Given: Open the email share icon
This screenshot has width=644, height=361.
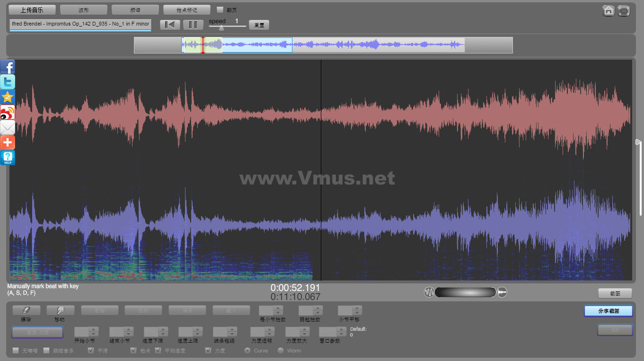Looking at the screenshot, I should coord(8,127).
